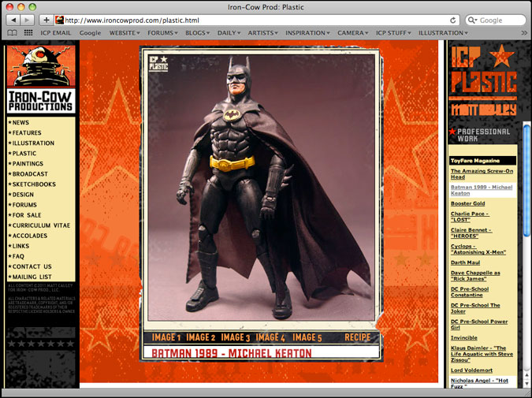This screenshot has height=398, width=532.
Task: Open ILLUSTRATION in the site sidebar
Action: click(x=33, y=143)
